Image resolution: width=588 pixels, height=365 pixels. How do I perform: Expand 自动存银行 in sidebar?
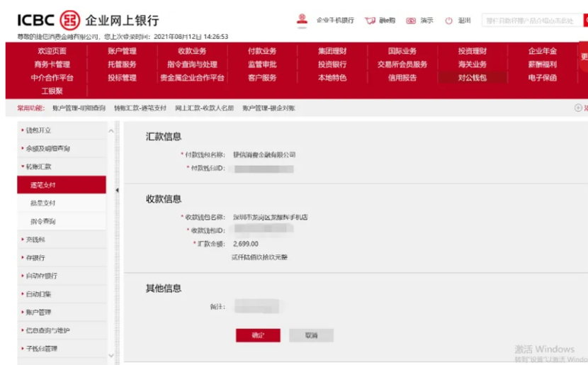62,276
